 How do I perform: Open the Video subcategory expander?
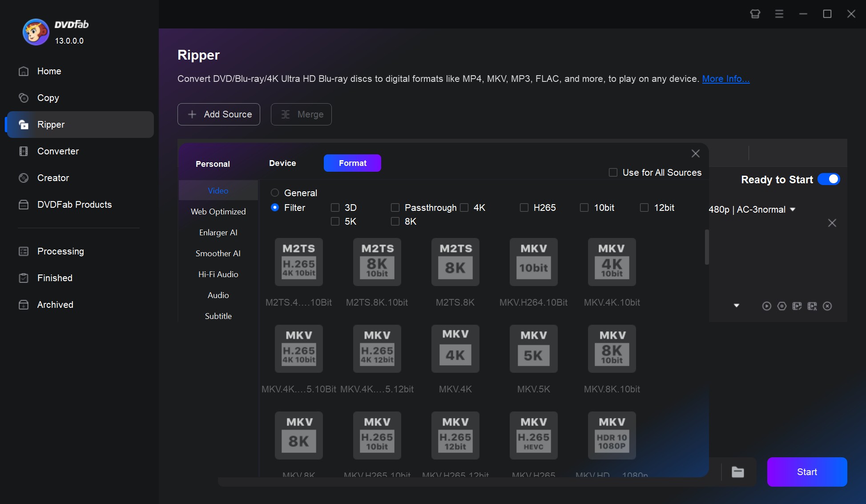coord(218,190)
